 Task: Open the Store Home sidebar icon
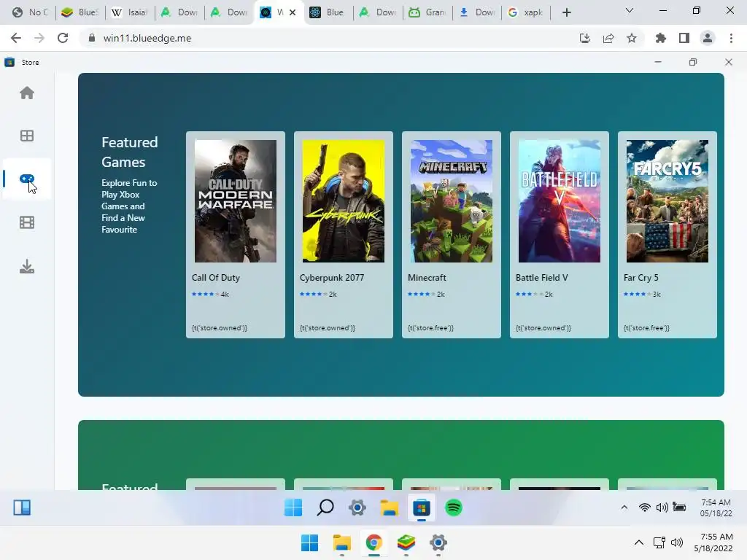tap(27, 93)
